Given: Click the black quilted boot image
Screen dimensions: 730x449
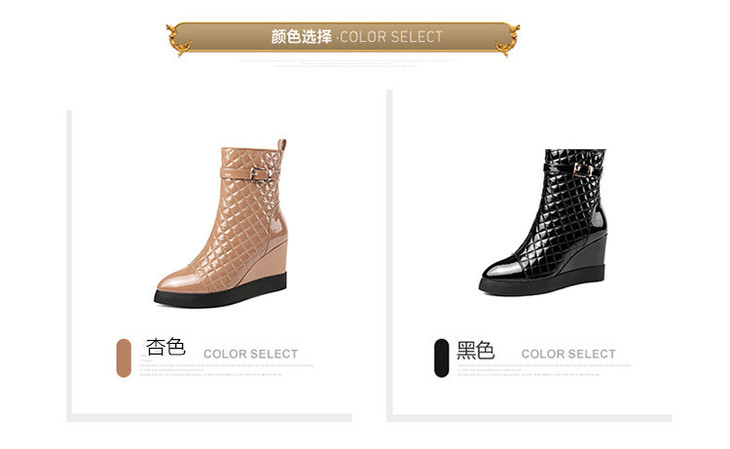Looking at the screenshot, I should (543, 222).
